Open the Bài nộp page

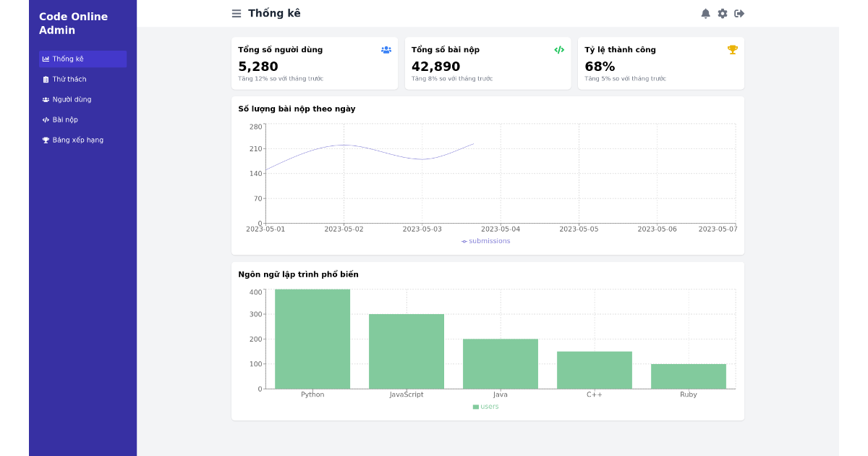(64, 119)
